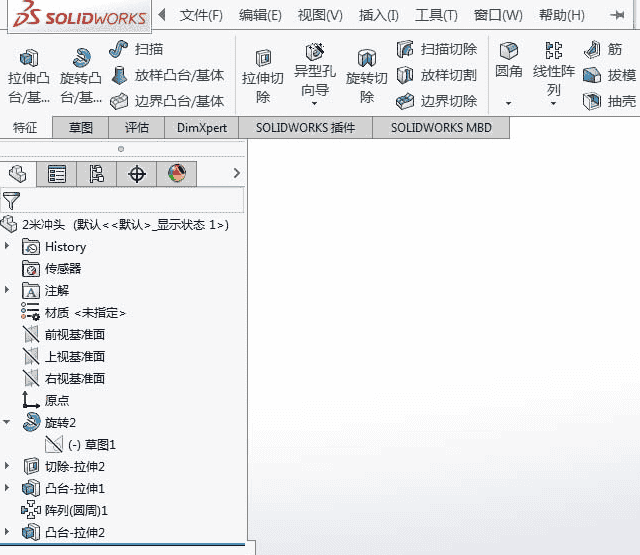The height and width of the screenshot is (555, 640).
Task: Select 右视基准面 (Right Plane)
Action: [x=64, y=379]
